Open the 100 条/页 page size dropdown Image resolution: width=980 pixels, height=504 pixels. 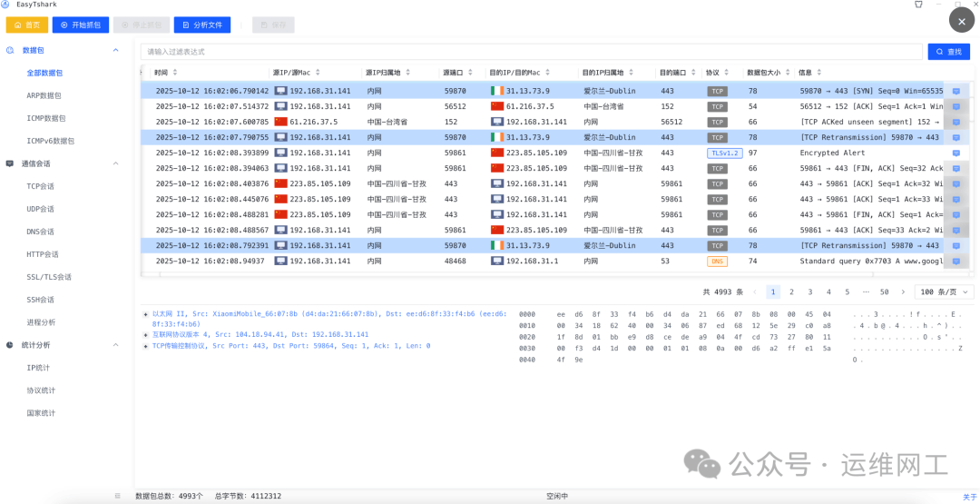944,292
